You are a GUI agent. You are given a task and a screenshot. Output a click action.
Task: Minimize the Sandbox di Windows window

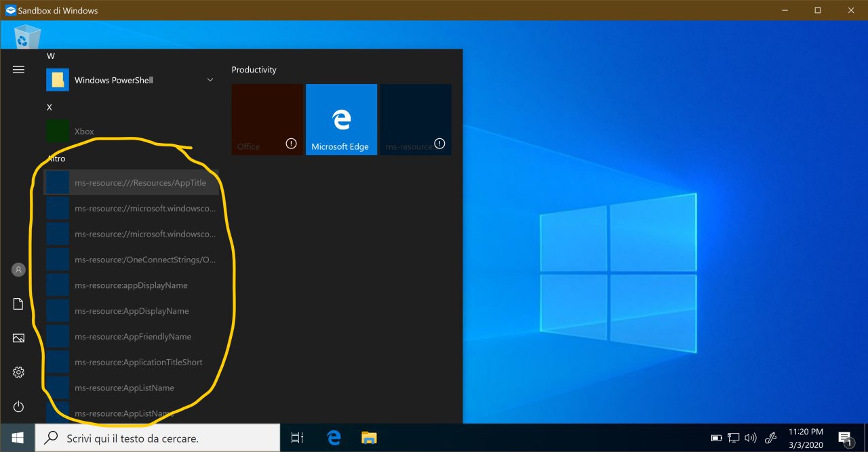(x=784, y=10)
